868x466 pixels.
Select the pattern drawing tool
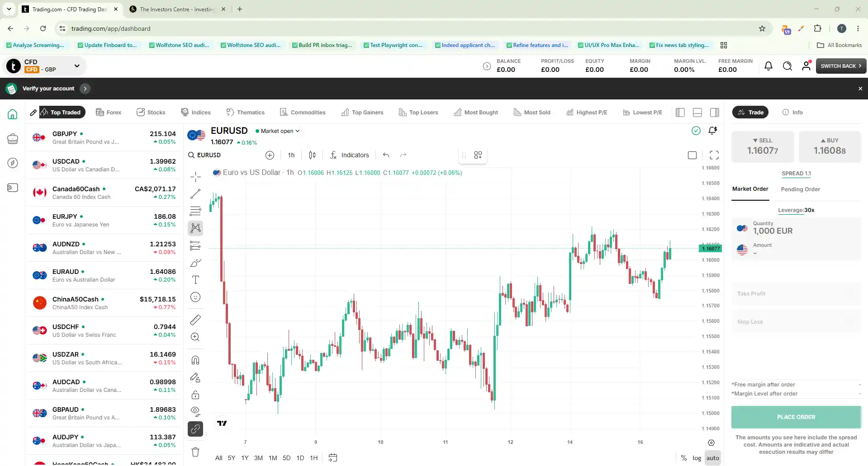195,228
